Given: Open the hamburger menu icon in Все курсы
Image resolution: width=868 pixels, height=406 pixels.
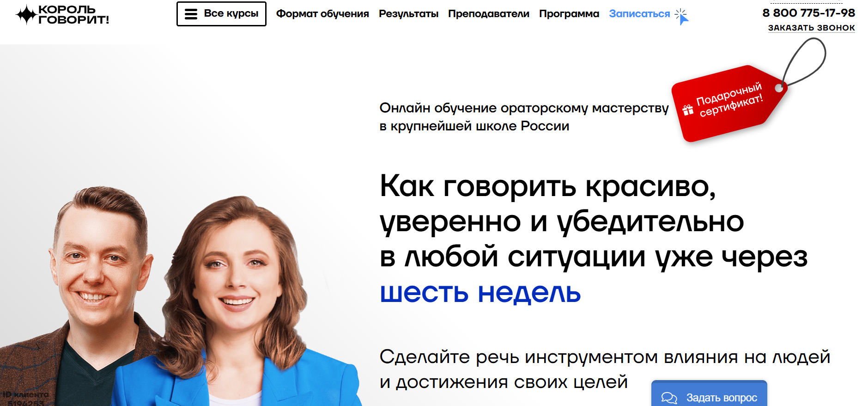Looking at the screenshot, I should click(x=191, y=14).
